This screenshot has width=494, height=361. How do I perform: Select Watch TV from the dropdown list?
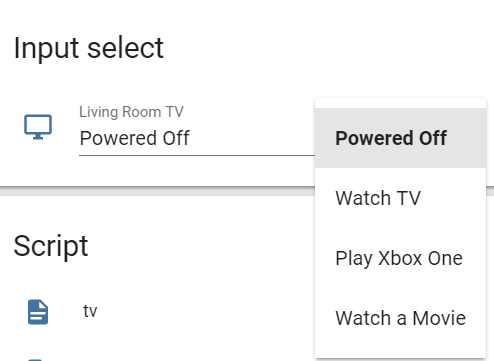point(400,198)
